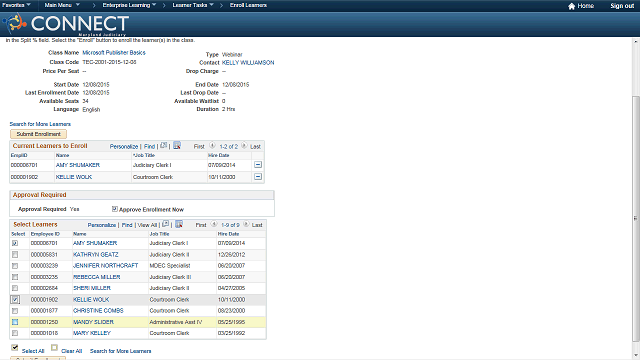Show previous row arrow in Select Learners grid
This screenshot has height=360, width=640.
(214, 224)
